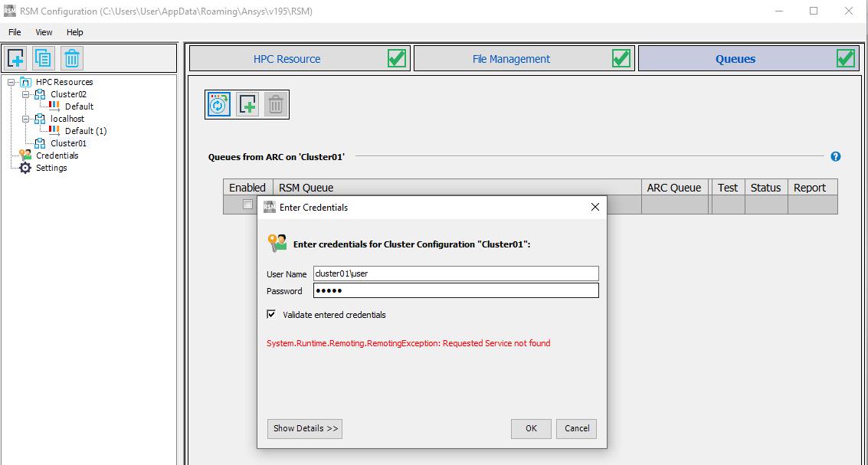Click the delete trash icon in left toolbar
The width and height of the screenshot is (868, 465).
click(x=70, y=58)
